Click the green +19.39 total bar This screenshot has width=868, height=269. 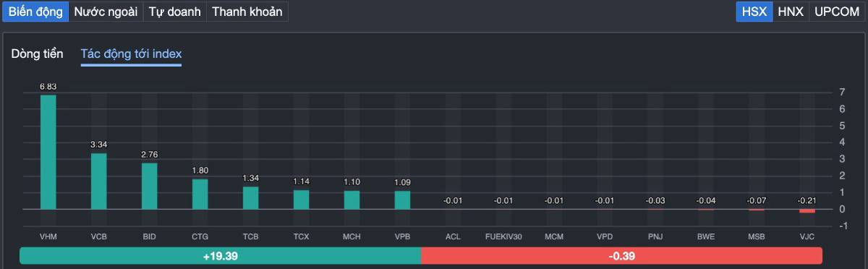pyautogui.click(x=220, y=256)
